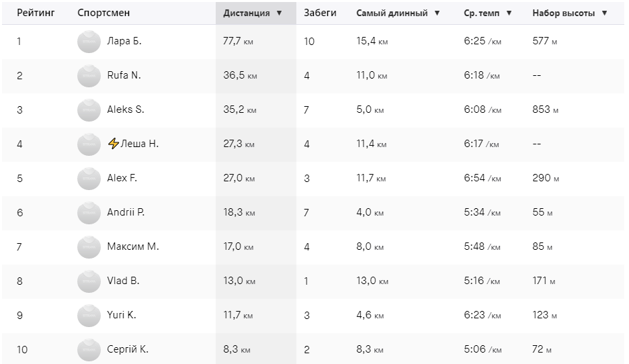Sort by Набор высоты arrow

pos(605,13)
